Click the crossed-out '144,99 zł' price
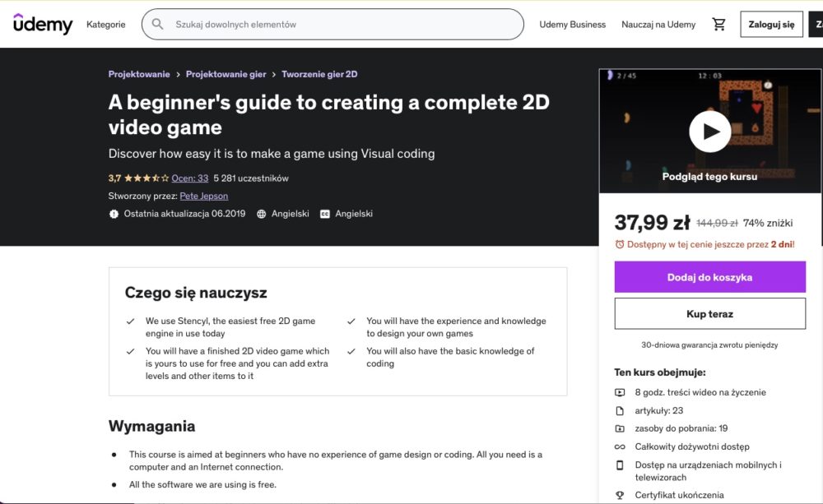Viewport: 823px width, 504px height. pyautogui.click(x=717, y=224)
